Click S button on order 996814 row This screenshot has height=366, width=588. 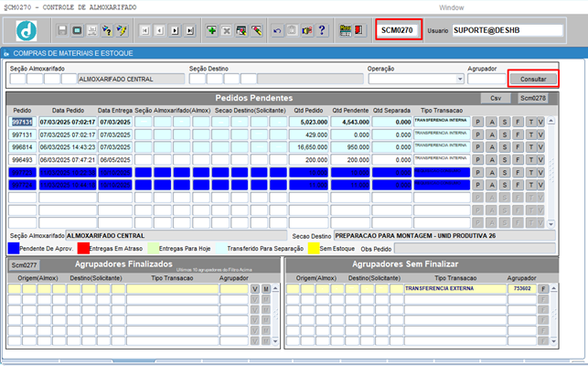505,147
